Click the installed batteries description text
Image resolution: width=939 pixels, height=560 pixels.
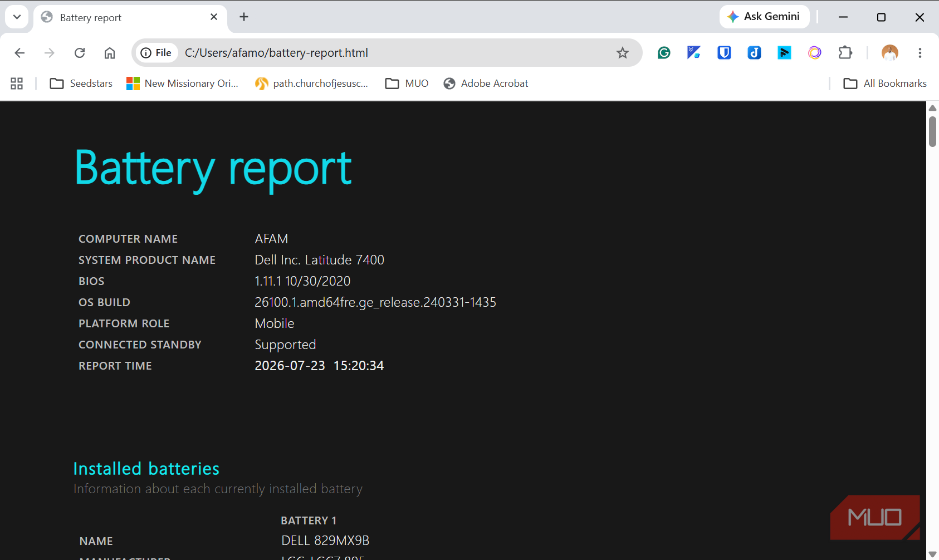(218, 489)
